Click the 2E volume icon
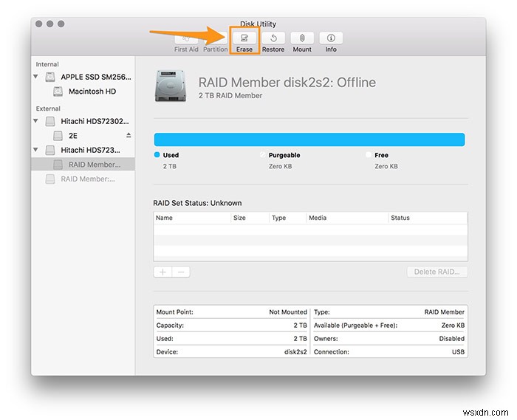Viewport: 517px width, 420px height. (58, 136)
